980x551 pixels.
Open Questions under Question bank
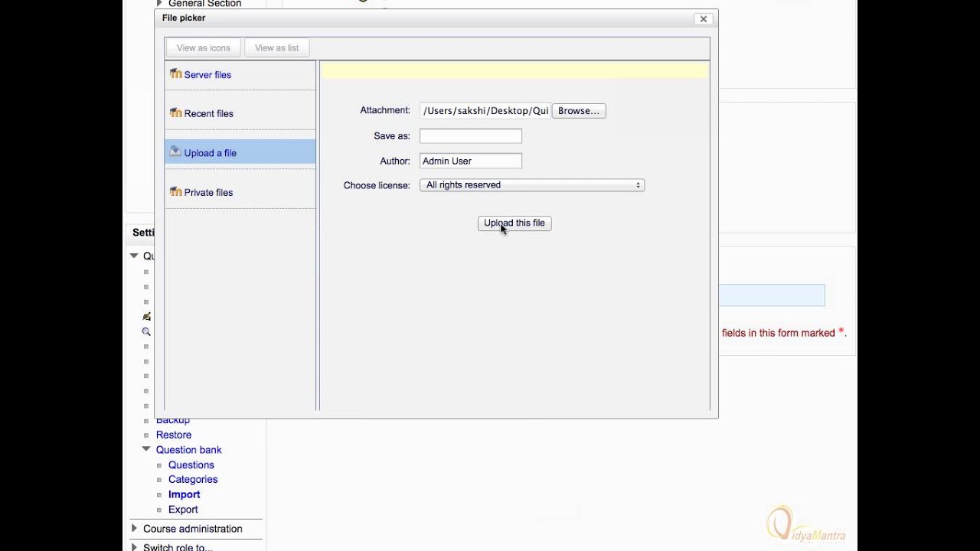point(191,465)
